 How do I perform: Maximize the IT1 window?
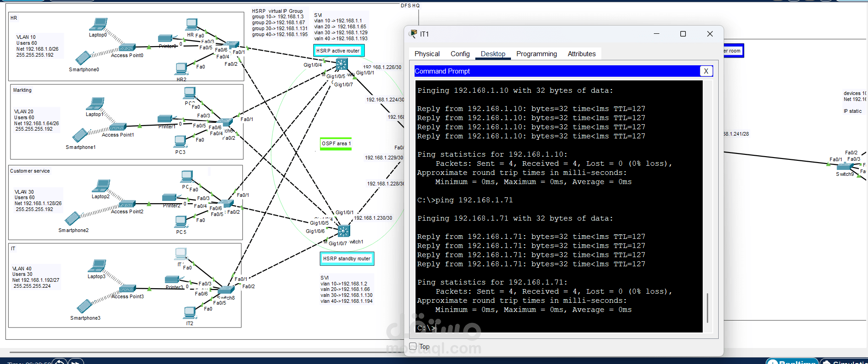tap(683, 34)
